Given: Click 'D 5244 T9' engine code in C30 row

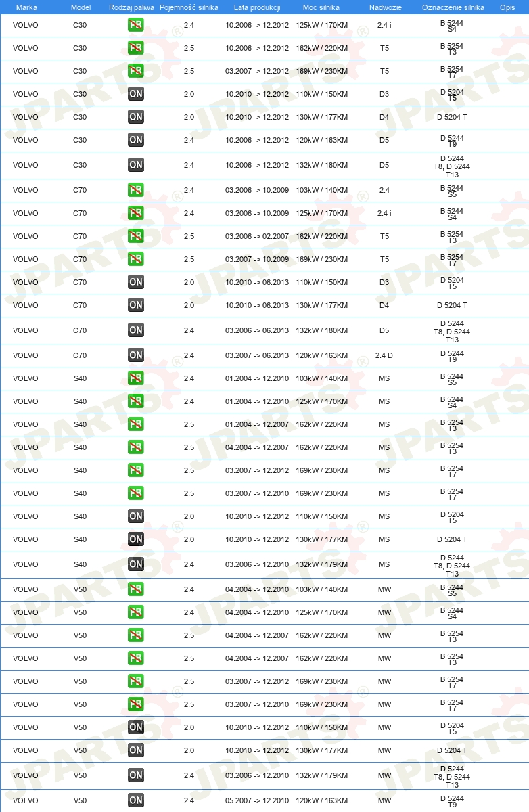Looking at the screenshot, I should pos(452,141).
